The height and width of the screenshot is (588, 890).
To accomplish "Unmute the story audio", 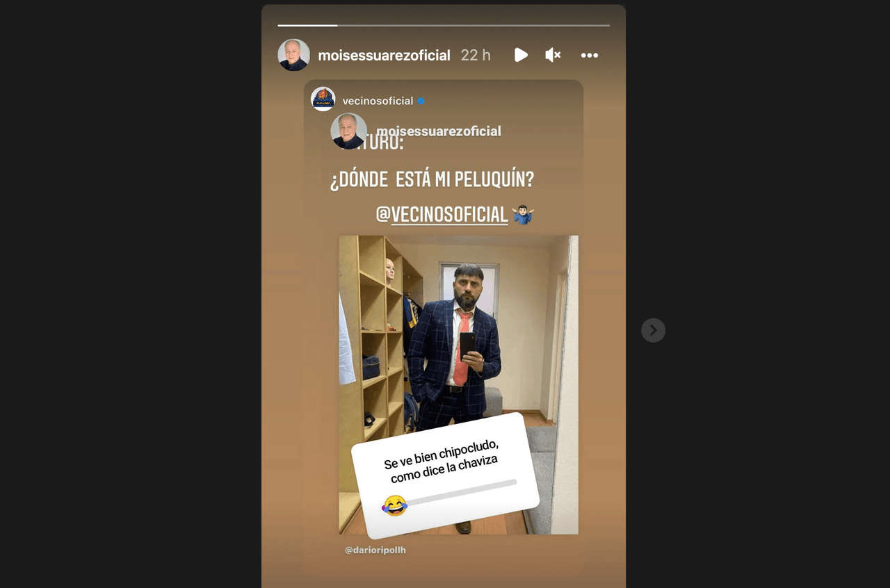I will 553,55.
